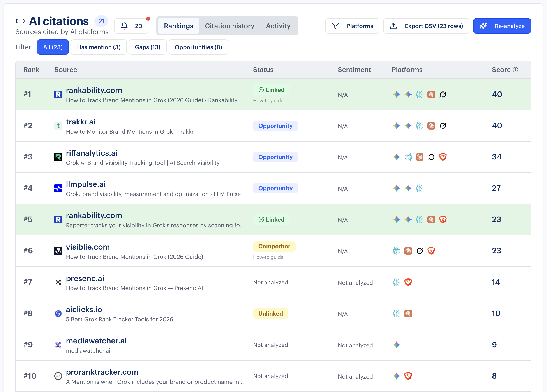Click score 34 for riffanalytics.ai

(497, 157)
